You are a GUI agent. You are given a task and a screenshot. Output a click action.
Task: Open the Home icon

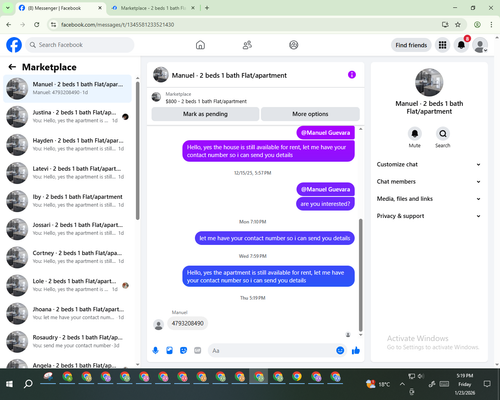click(200, 45)
